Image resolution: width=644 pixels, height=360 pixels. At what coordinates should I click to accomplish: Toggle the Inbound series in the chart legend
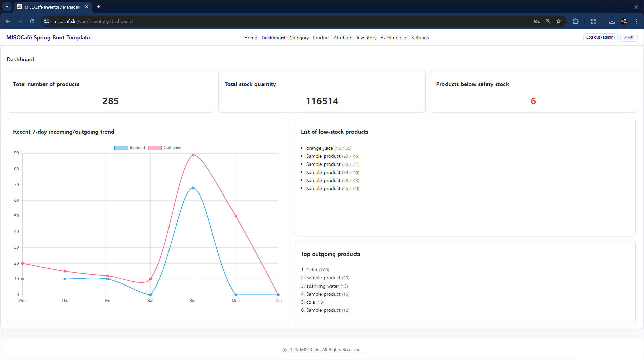point(129,148)
